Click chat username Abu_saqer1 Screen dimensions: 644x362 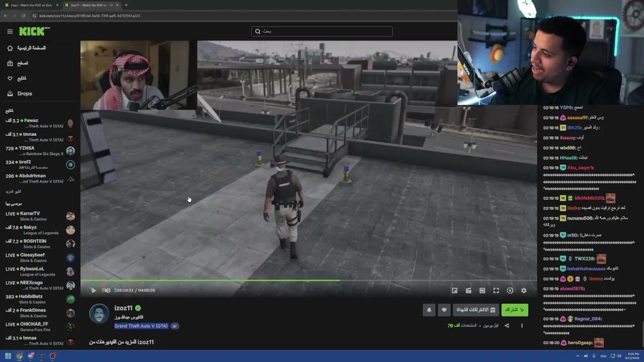point(580,168)
